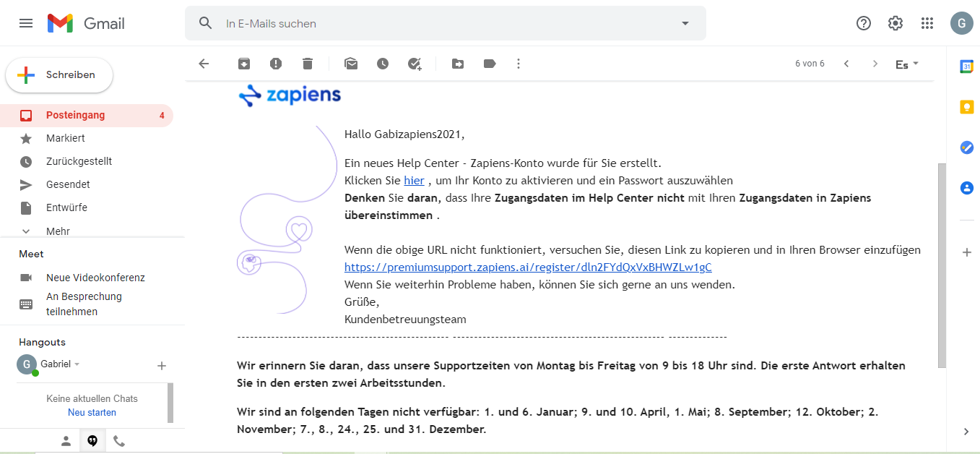980x454 pixels.
Task: Open Hangouts phone calls icon
Action: (x=119, y=441)
